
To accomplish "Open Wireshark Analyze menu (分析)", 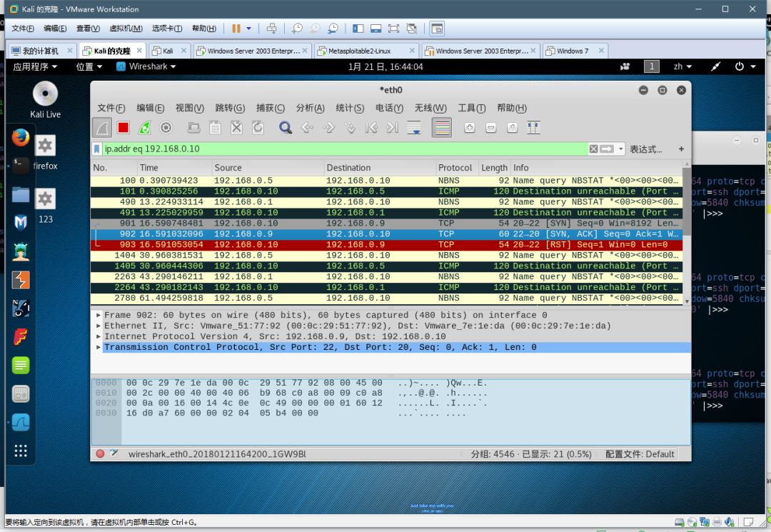I will click(x=311, y=108).
